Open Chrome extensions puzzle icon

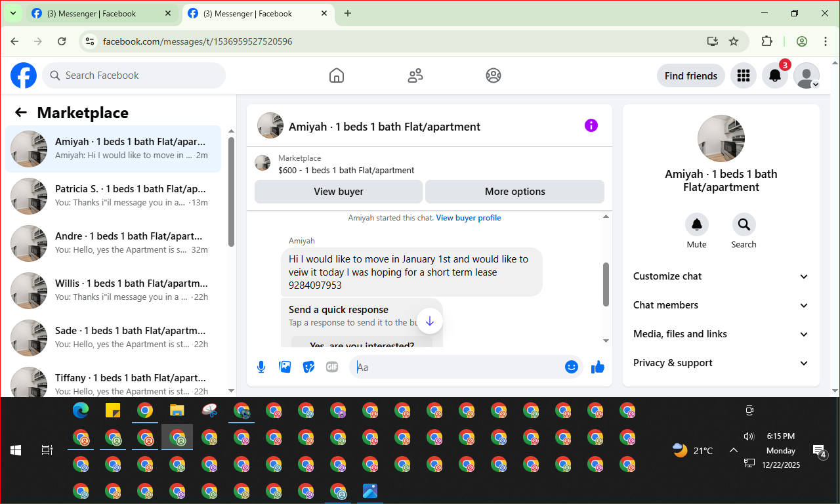click(x=766, y=41)
